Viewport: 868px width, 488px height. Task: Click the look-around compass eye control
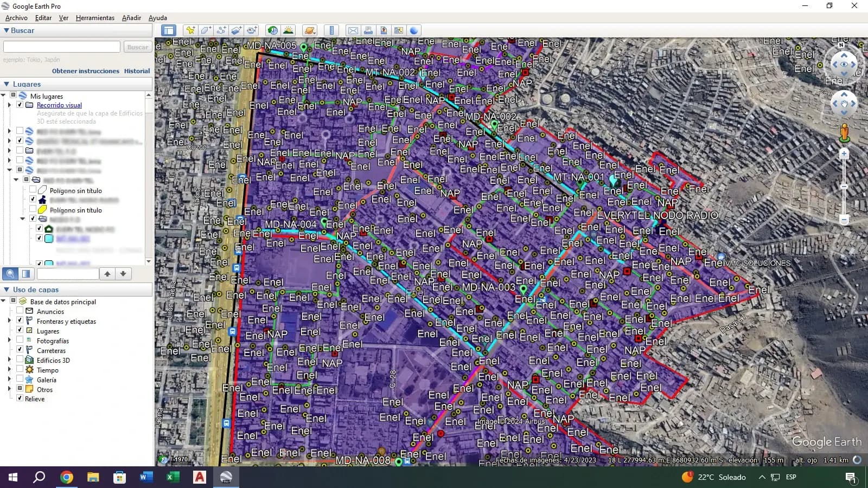(x=844, y=64)
